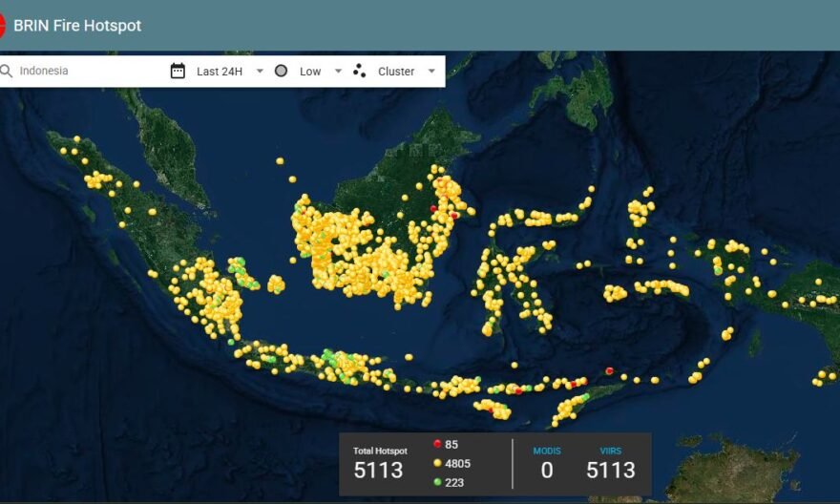Select the Cluster display mode label
This screenshot has width=840, height=504.
[396, 72]
